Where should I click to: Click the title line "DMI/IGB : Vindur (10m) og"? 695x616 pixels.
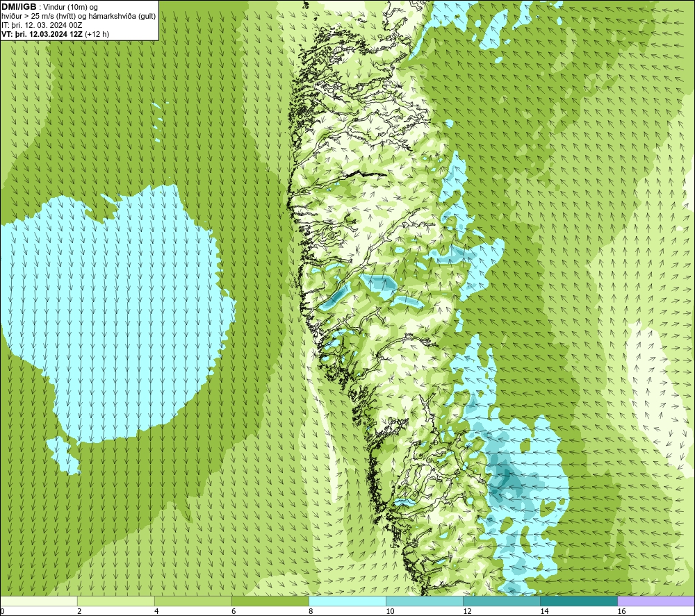point(50,7)
